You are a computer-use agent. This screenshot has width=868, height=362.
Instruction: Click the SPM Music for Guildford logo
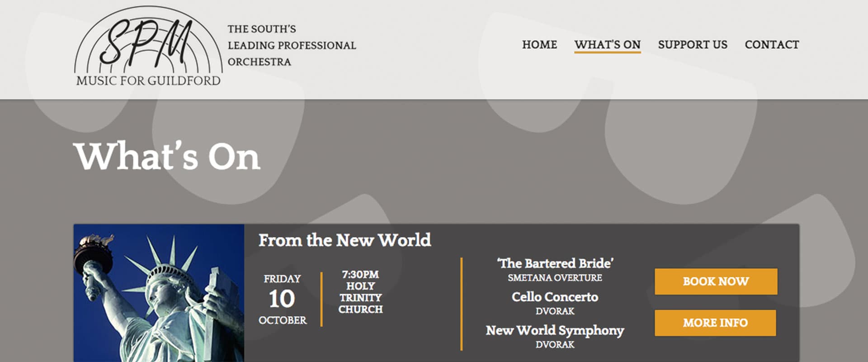pyautogui.click(x=148, y=47)
